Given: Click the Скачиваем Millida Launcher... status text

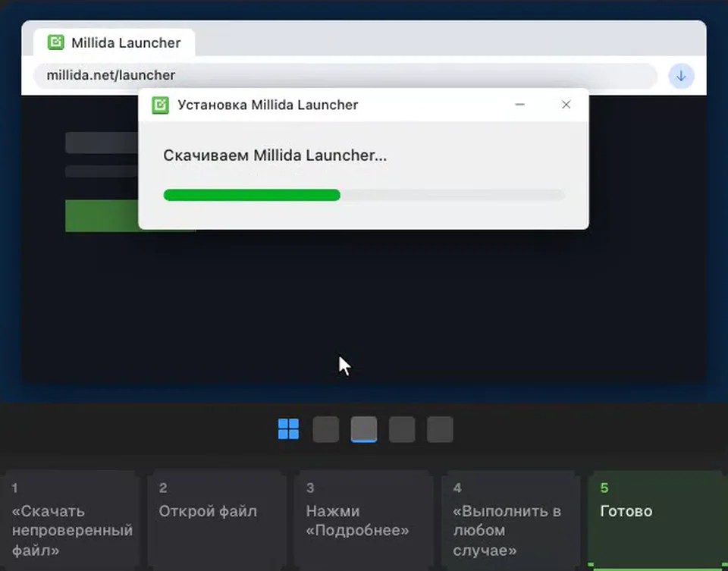Looking at the screenshot, I should pos(275,155).
